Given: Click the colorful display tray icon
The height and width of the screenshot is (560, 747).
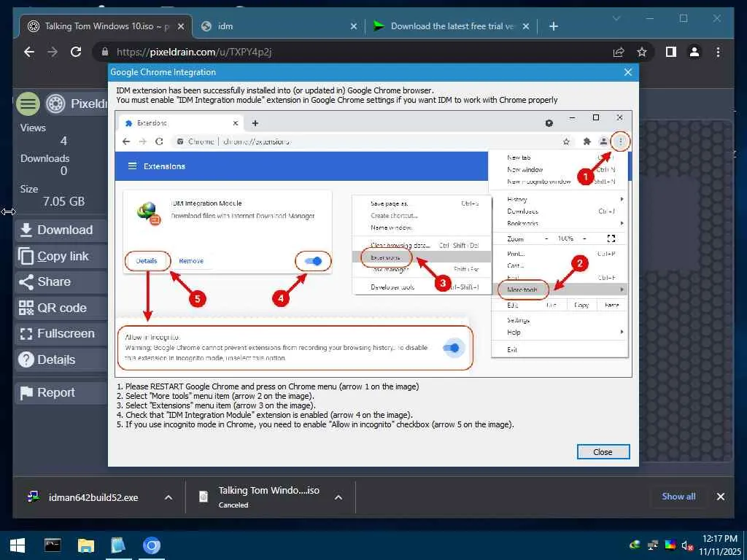Looking at the screenshot, I should (x=670, y=545).
